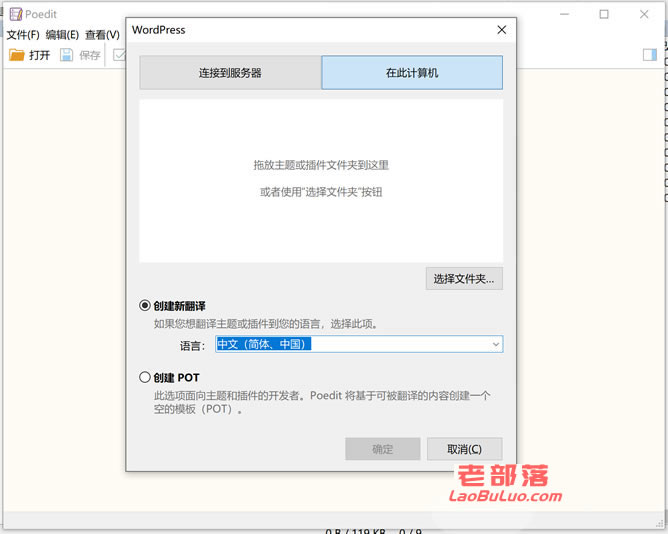Click the 选择文件夹... button
Image resolution: width=668 pixels, height=534 pixels.
point(464,279)
